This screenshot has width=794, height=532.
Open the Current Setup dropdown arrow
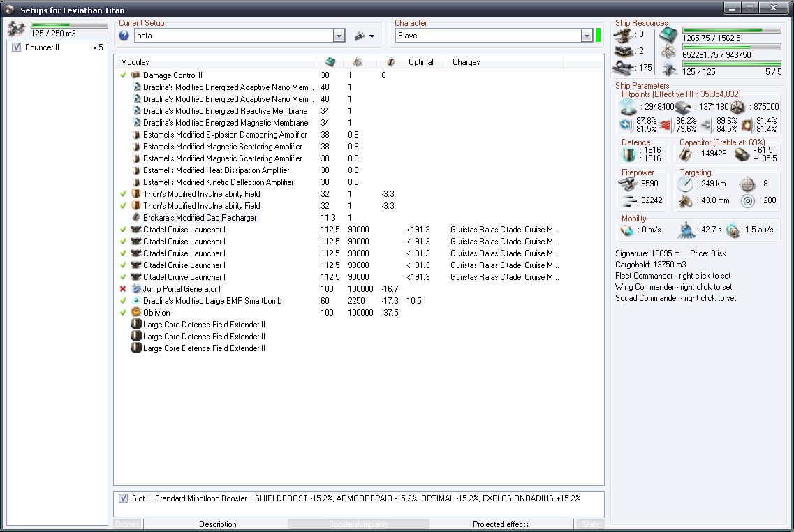pos(339,36)
